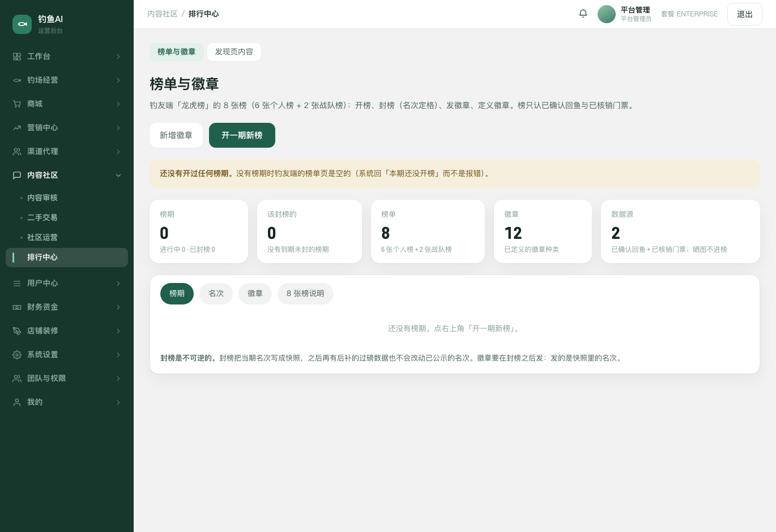Expand the 系统设置 chevron arrow

tap(118, 355)
